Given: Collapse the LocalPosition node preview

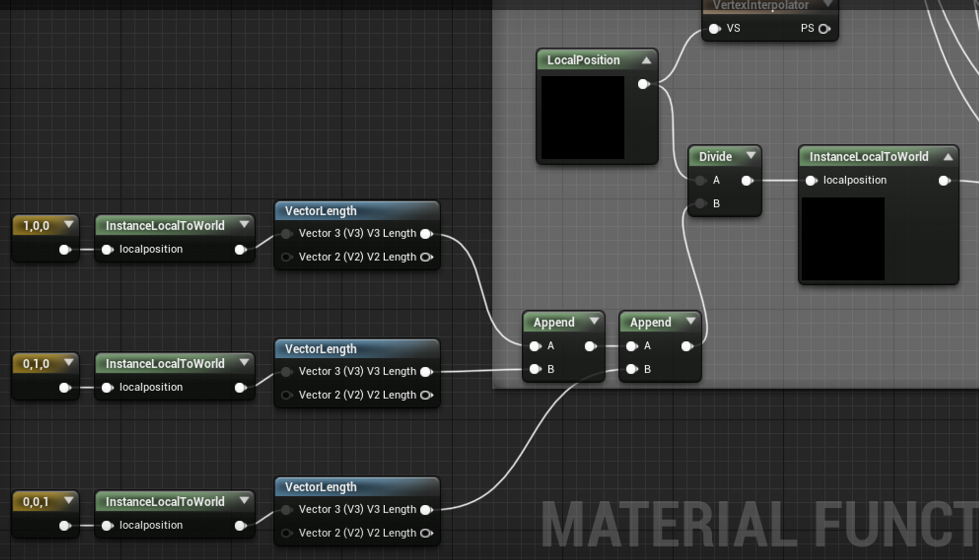Looking at the screenshot, I should pos(646,60).
